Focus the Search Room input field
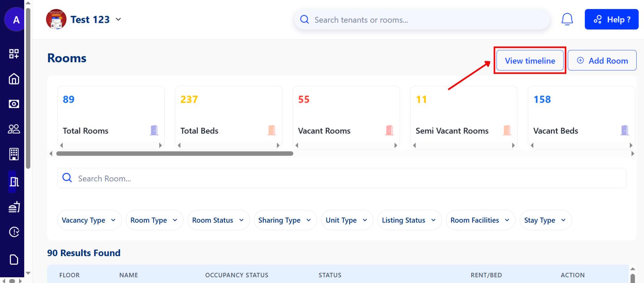Viewport: 644px width, 283px height. pyautogui.click(x=342, y=178)
